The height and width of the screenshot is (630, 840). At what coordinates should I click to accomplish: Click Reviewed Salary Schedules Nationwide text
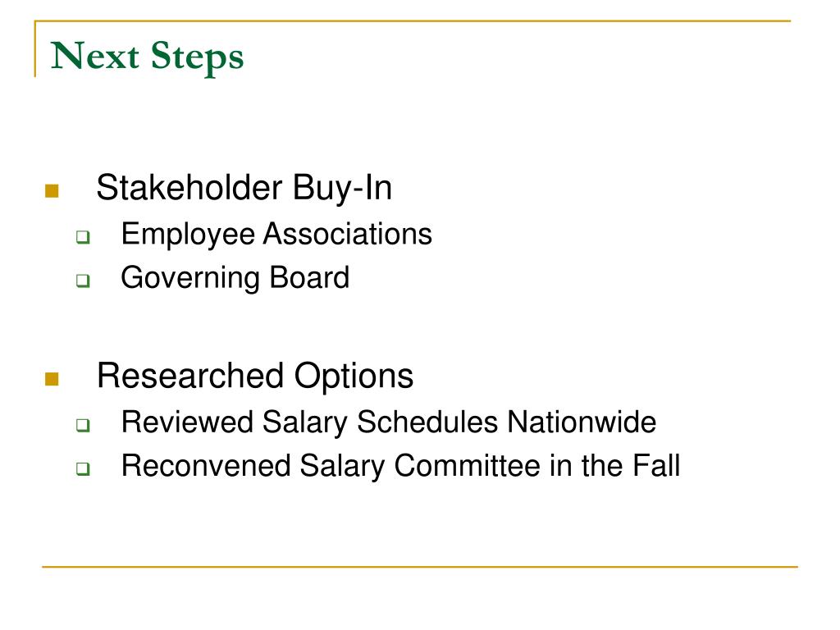[389, 422]
